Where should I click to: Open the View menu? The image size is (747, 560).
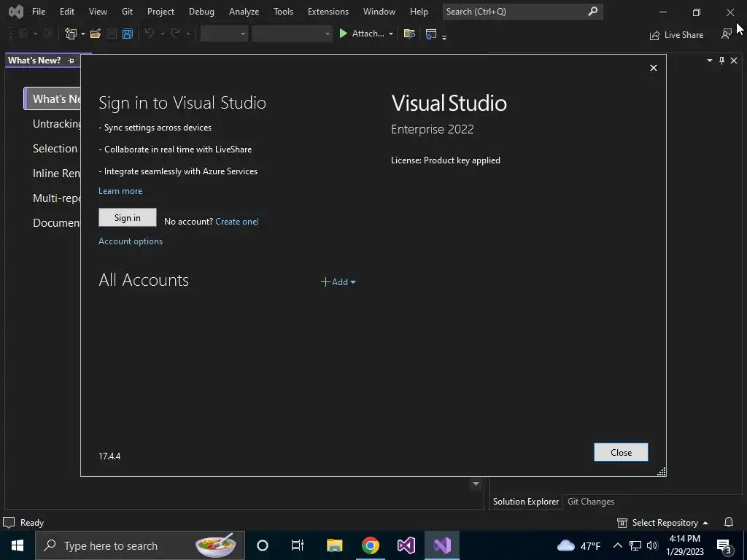[98, 12]
